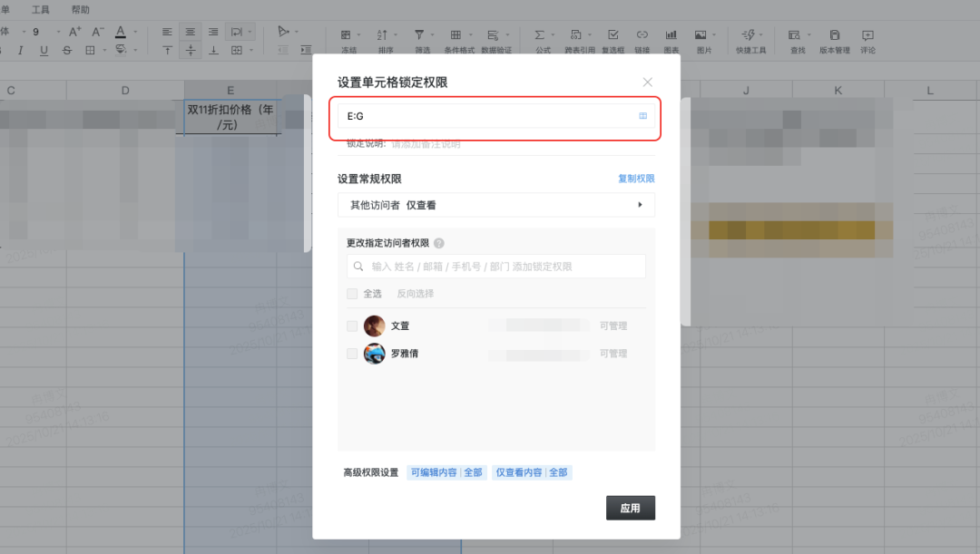This screenshot has width=980, height=554.
Task: Click the 应用 apply button
Action: 630,508
